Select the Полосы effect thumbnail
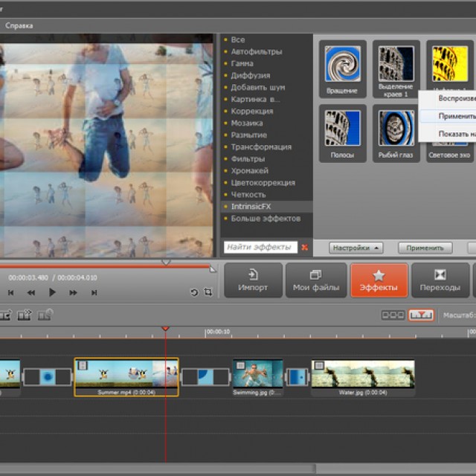Screen dimensions: 476x476 (342, 129)
